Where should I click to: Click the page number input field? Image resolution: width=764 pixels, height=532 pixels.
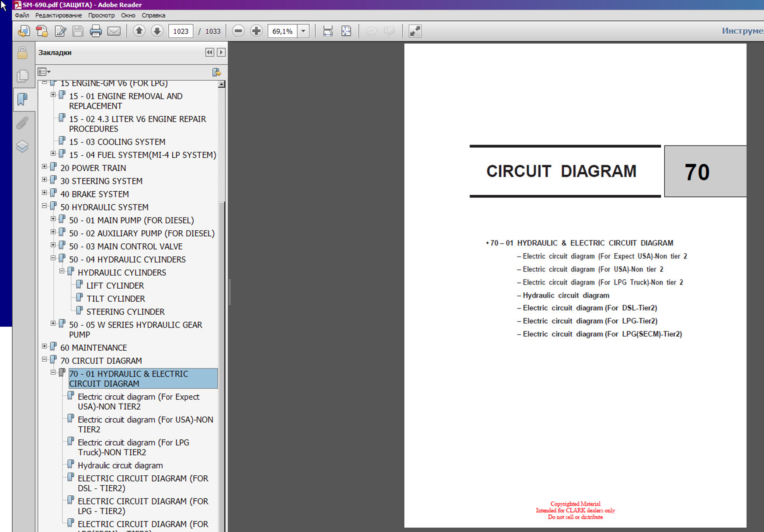(x=181, y=31)
